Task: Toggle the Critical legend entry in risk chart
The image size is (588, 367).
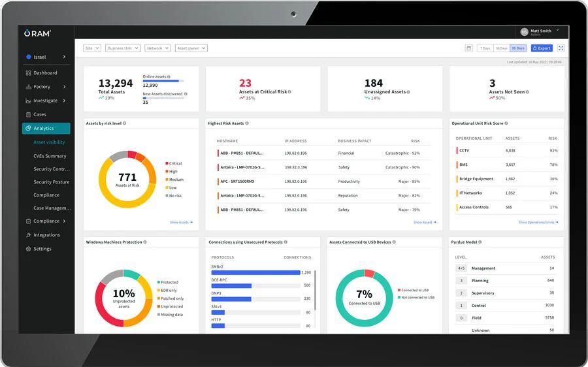Action: click(174, 163)
